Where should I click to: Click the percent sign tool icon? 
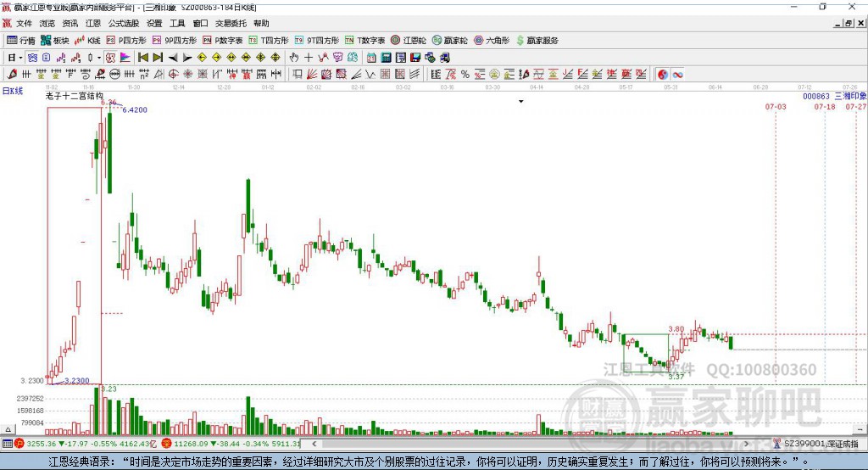(x=465, y=75)
